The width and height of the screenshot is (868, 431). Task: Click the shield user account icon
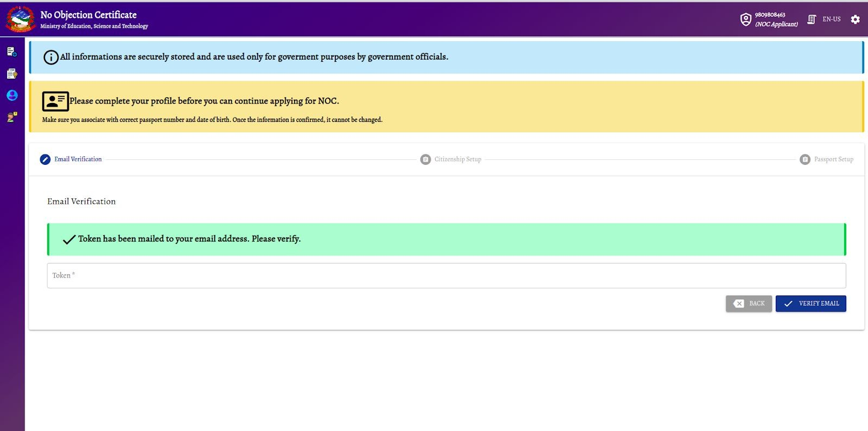click(745, 20)
